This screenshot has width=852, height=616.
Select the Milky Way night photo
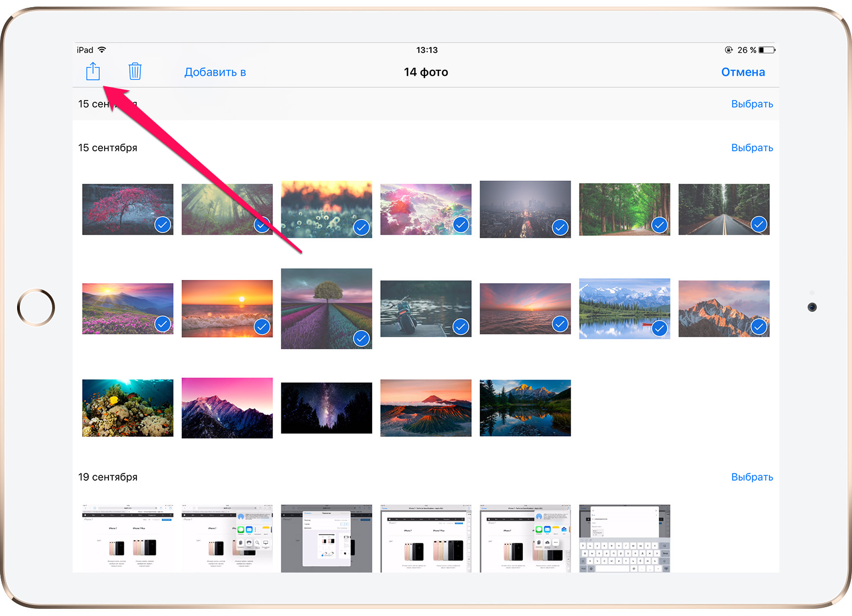click(x=326, y=408)
